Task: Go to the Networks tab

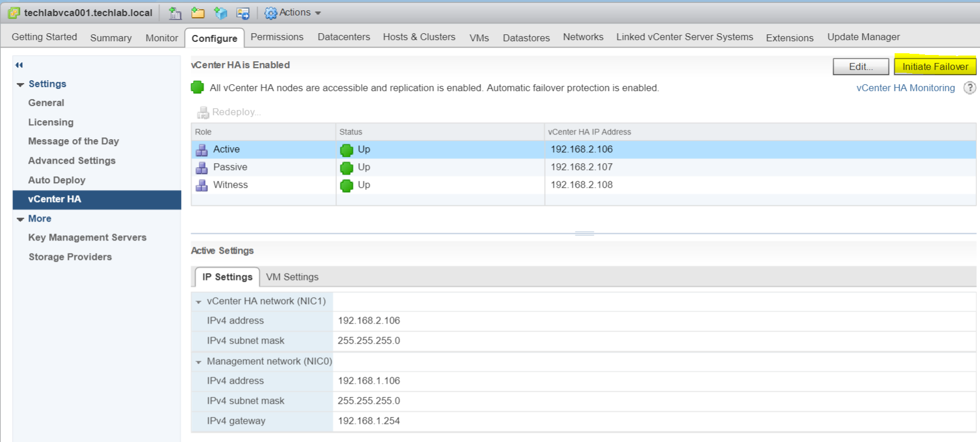Action: [x=583, y=37]
